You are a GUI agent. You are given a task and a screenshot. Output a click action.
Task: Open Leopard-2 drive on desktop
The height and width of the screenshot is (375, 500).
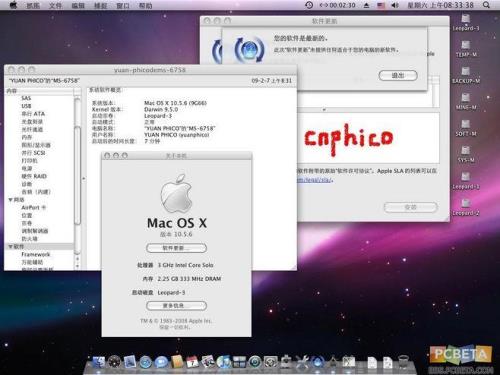point(466,207)
